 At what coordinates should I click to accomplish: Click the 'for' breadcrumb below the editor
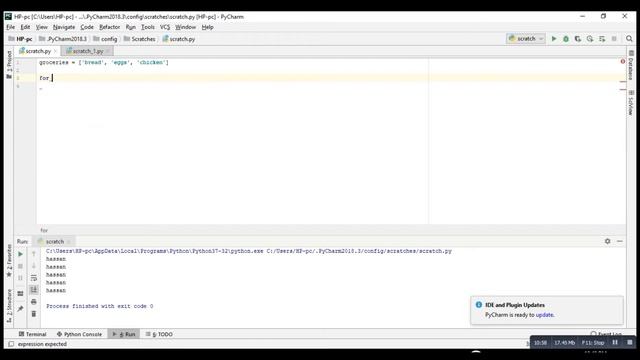pyautogui.click(x=44, y=230)
